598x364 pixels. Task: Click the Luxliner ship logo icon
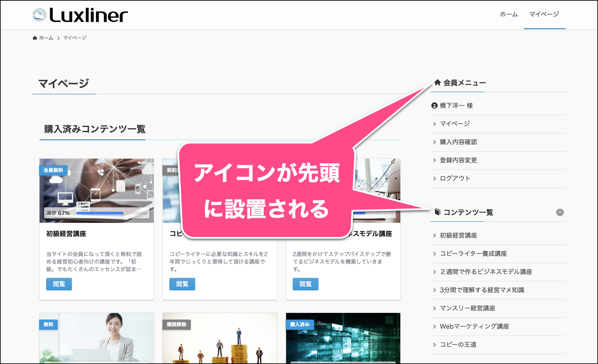(x=39, y=15)
